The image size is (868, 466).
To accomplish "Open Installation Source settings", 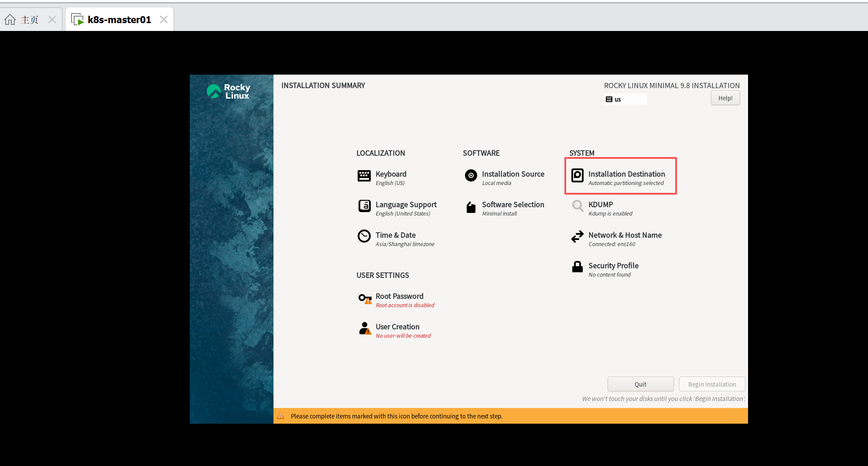I will coord(513,174).
